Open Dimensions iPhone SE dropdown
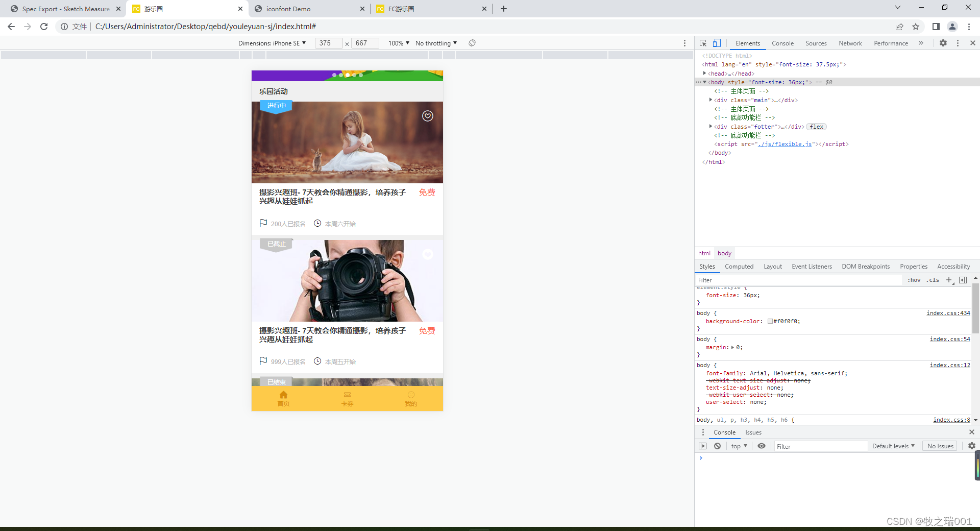Viewport: 980px width, 531px height. pyautogui.click(x=272, y=43)
